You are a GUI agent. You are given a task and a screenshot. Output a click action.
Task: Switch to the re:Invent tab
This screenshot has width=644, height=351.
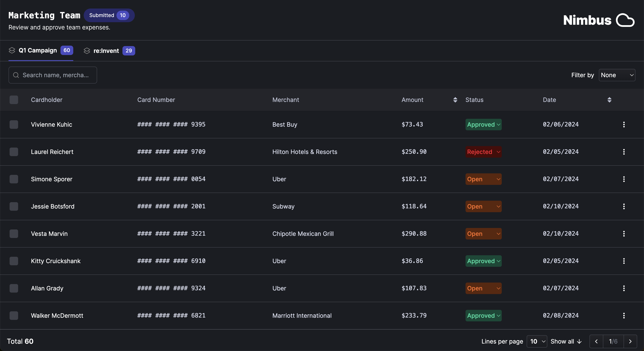point(109,51)
